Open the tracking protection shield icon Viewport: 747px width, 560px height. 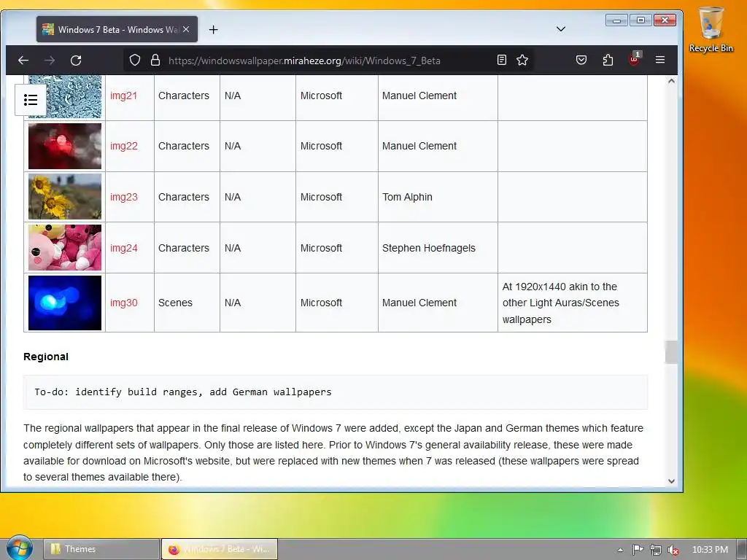(x=135, y=61)
